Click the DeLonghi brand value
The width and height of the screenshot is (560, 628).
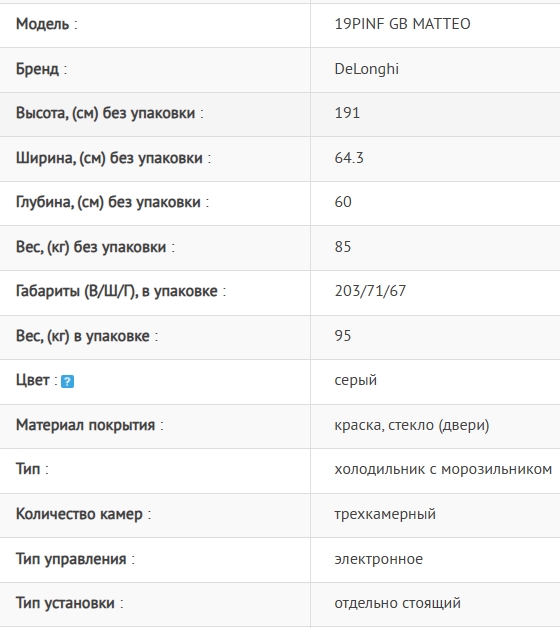[x=367, y=69]
